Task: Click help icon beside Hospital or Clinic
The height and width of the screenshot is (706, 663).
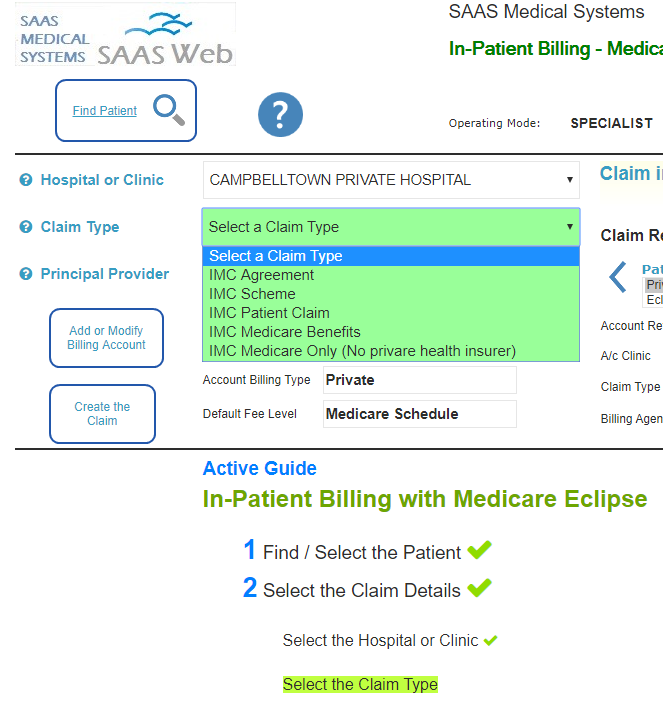Action: click(x=26, y=180)
